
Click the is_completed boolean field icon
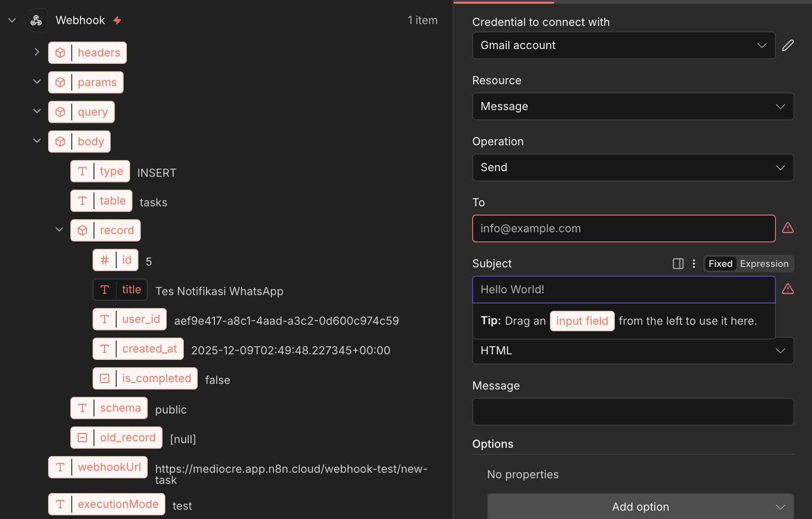pyautogui.click(x=105, y=378)
